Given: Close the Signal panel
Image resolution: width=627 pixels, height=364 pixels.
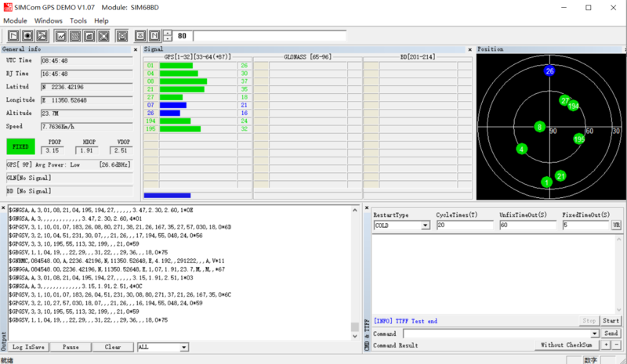Looking at the screenshot, I should [469, 49].
